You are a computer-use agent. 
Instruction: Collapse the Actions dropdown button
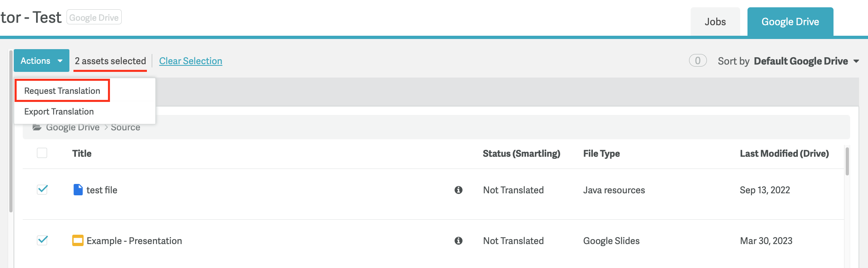pos(41,61)
